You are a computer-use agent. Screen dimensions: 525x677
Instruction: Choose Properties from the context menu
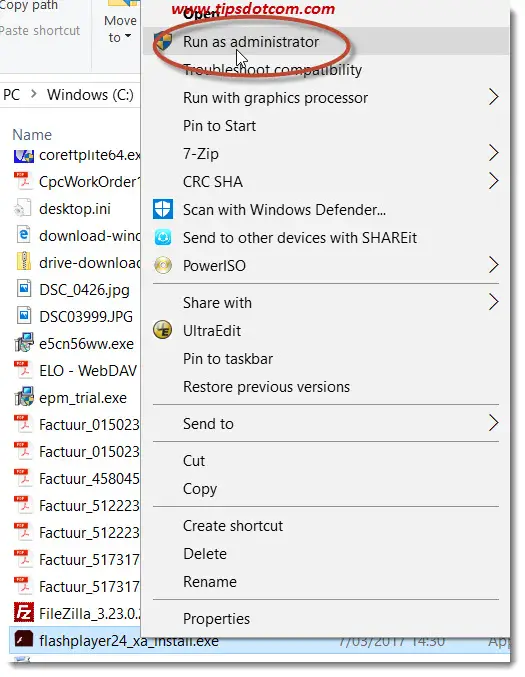pos(216,618)
